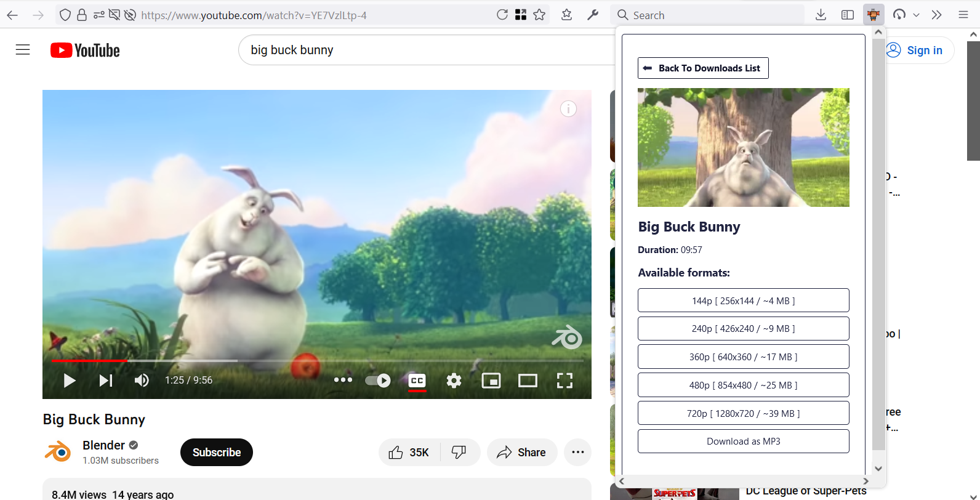Dislike the video with thumbs down

pos(459,453)
